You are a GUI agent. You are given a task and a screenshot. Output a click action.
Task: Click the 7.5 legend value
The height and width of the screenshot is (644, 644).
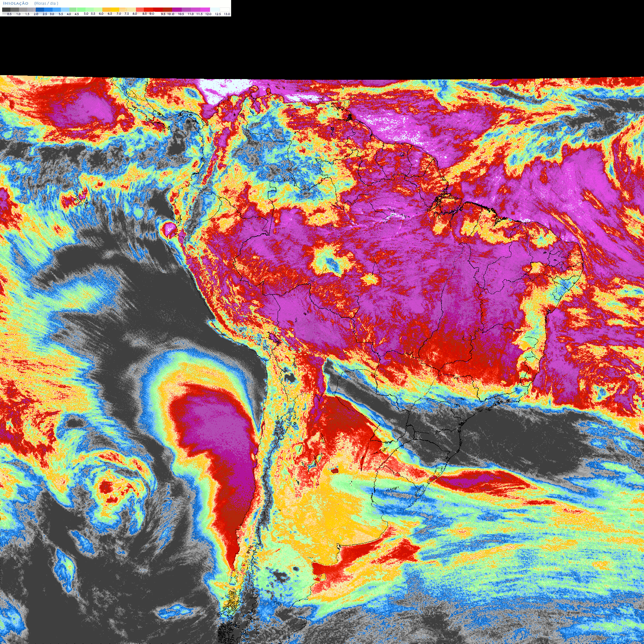pyautogui.click(x=127, y=14)
